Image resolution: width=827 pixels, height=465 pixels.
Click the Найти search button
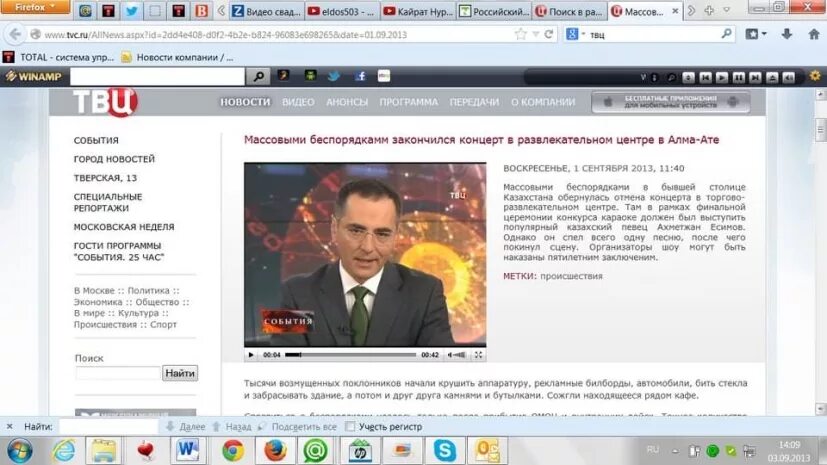point(180,373)
